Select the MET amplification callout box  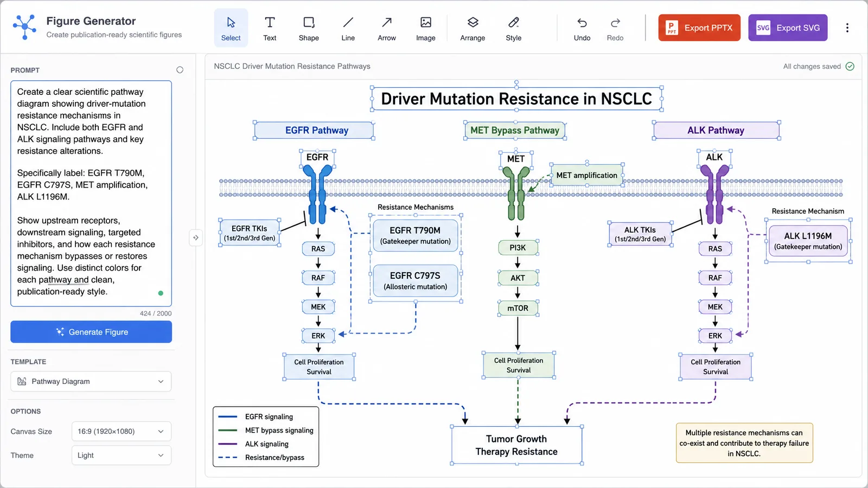tap(586, 175)
